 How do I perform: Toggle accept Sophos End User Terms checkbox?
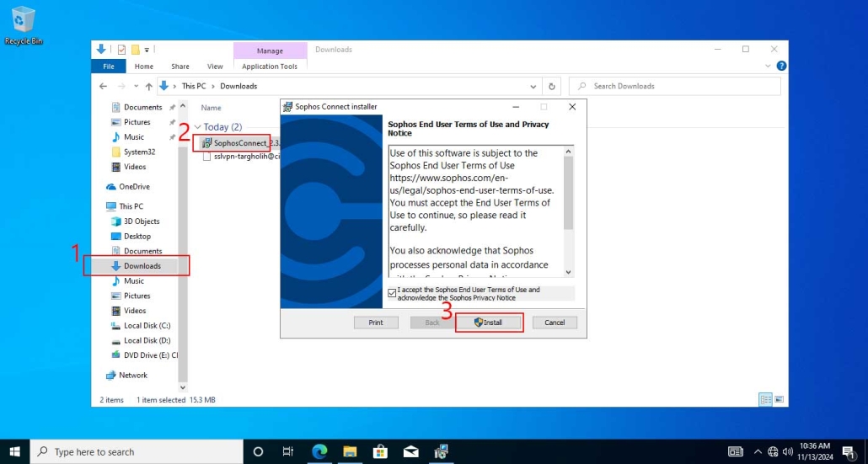(x=393, y=293)
